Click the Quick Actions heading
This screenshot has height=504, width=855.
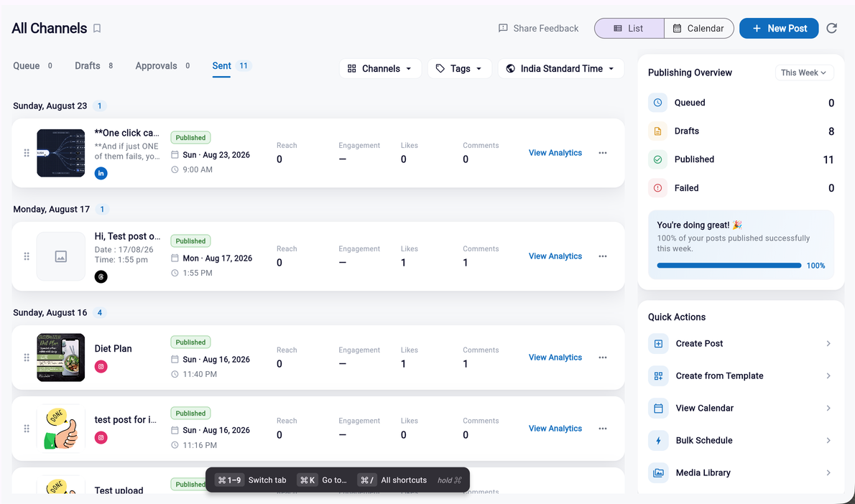(677, 317)
